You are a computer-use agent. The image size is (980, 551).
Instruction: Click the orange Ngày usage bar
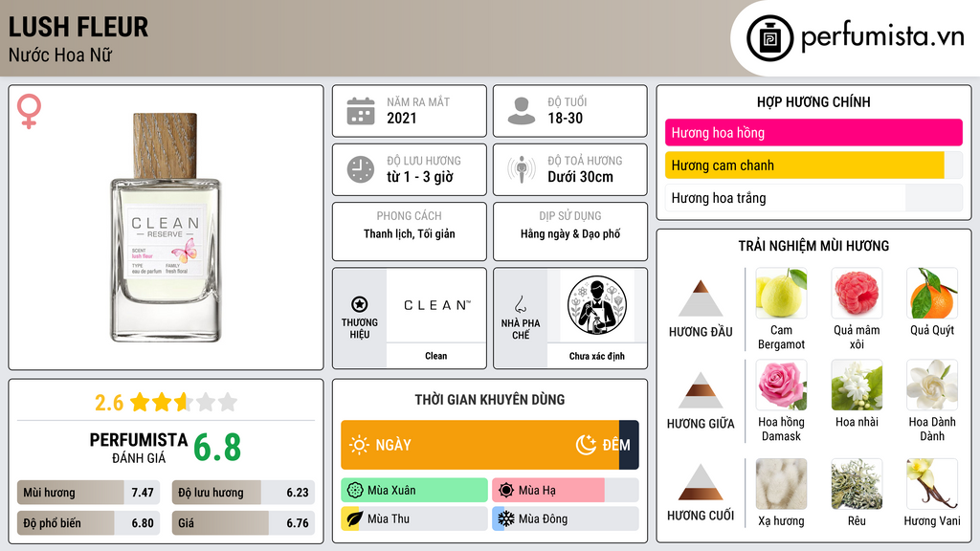pos(479,445)
